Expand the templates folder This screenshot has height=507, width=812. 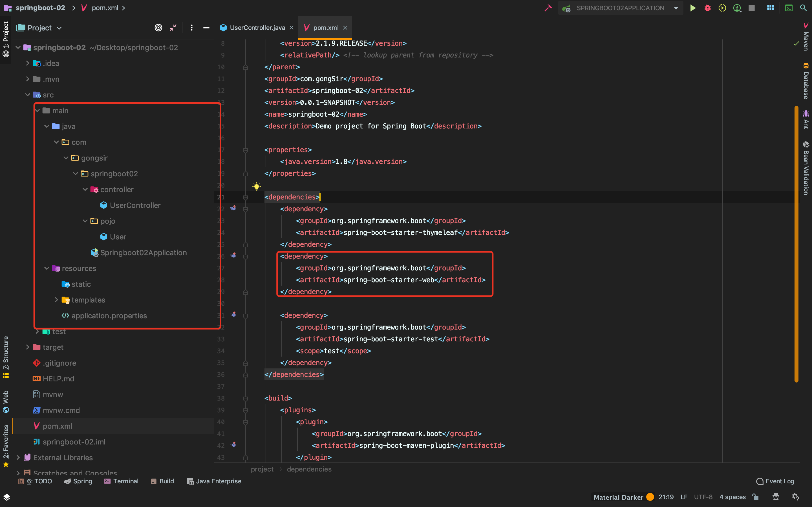pos(56,300)
